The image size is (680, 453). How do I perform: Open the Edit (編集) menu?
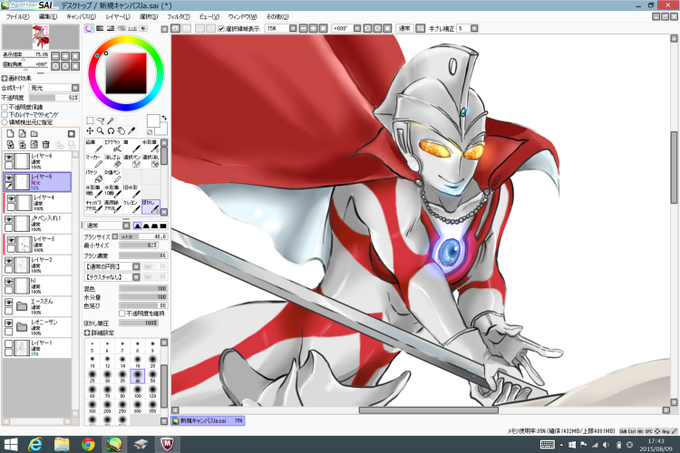point(47,16)
